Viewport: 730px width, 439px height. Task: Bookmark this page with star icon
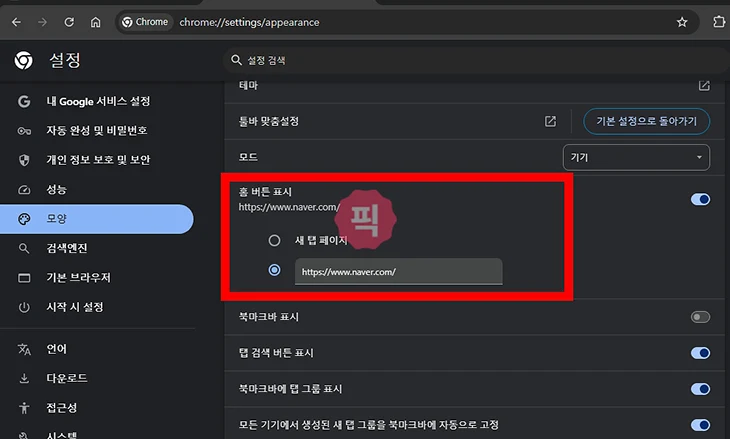click(682, 22)
